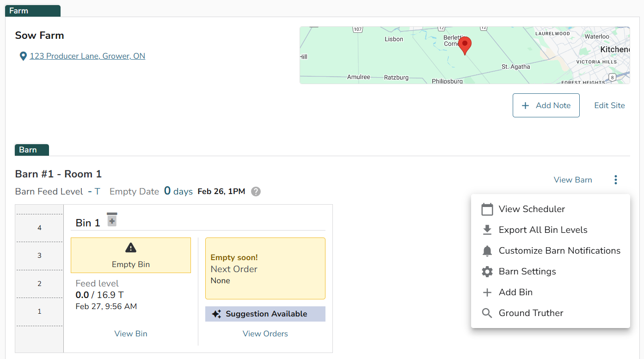
Task: Click the sparkle icon on Suggestion Available
Action: (216, 314)
